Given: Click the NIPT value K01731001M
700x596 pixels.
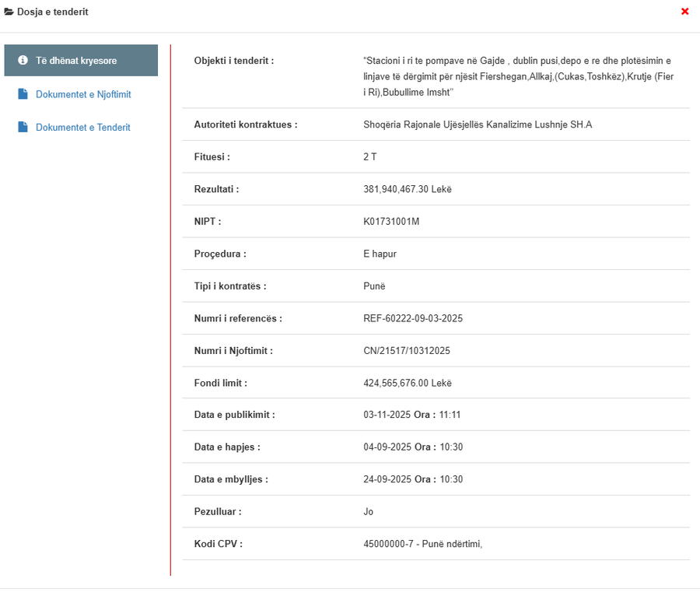Looking at the screenshot, I should pyautogui.click(x=391, y=222).
